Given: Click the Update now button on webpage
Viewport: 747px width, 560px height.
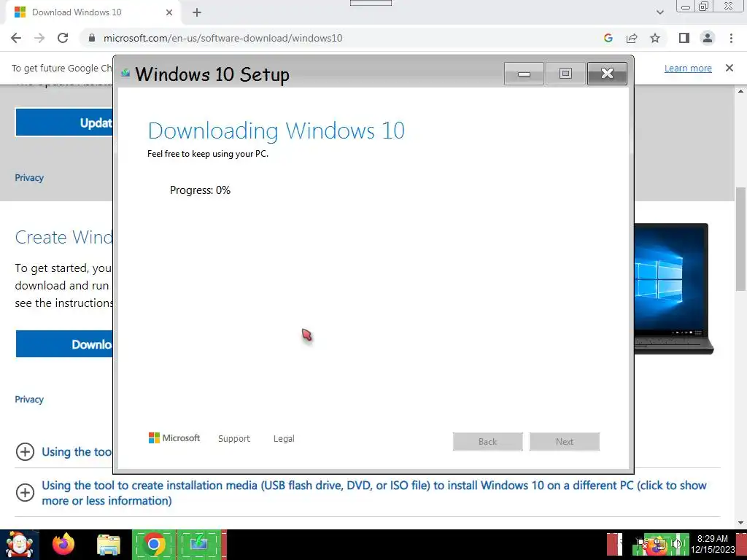Looking at the screenshot, I should (x=64, y=122).
